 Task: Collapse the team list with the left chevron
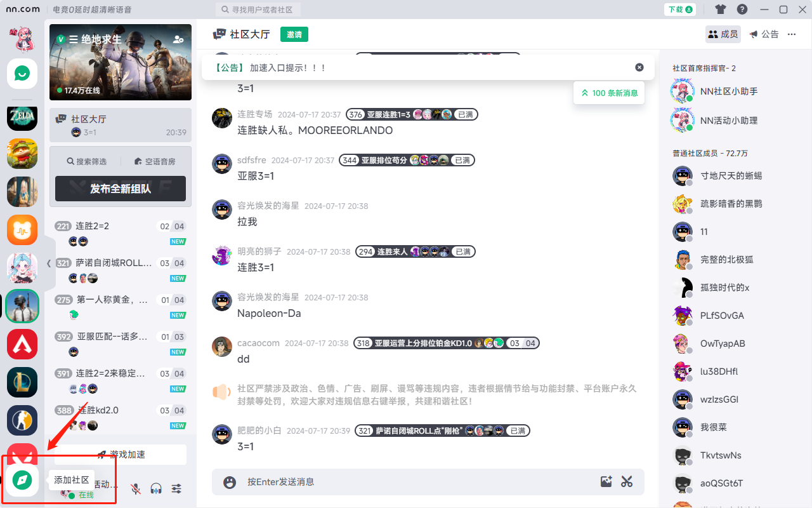[x=48, y=262]
